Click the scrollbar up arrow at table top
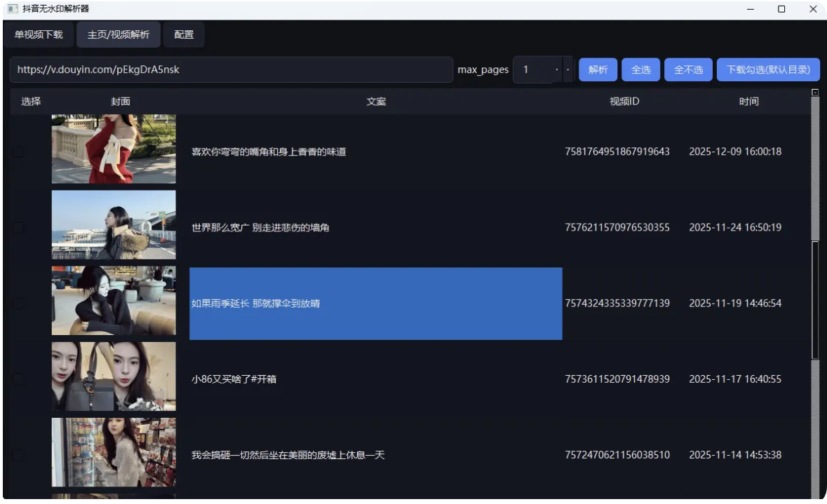 [815, 93]
